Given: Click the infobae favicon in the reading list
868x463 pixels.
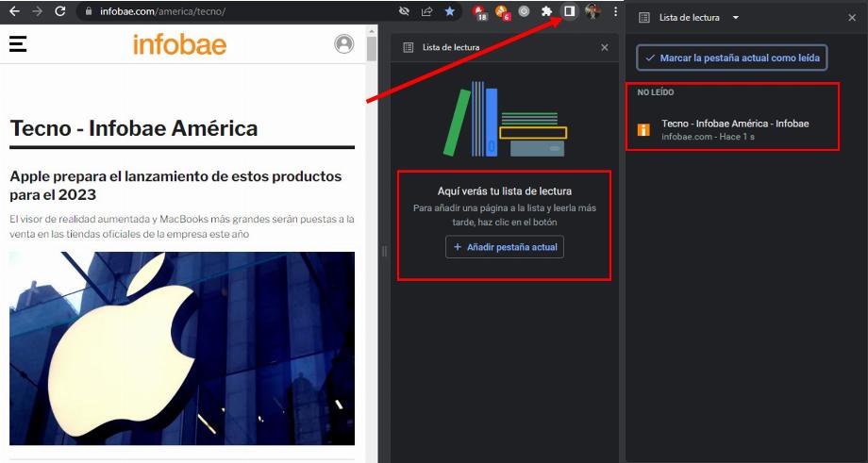Looking at the screenshot, I should point(643,130).
